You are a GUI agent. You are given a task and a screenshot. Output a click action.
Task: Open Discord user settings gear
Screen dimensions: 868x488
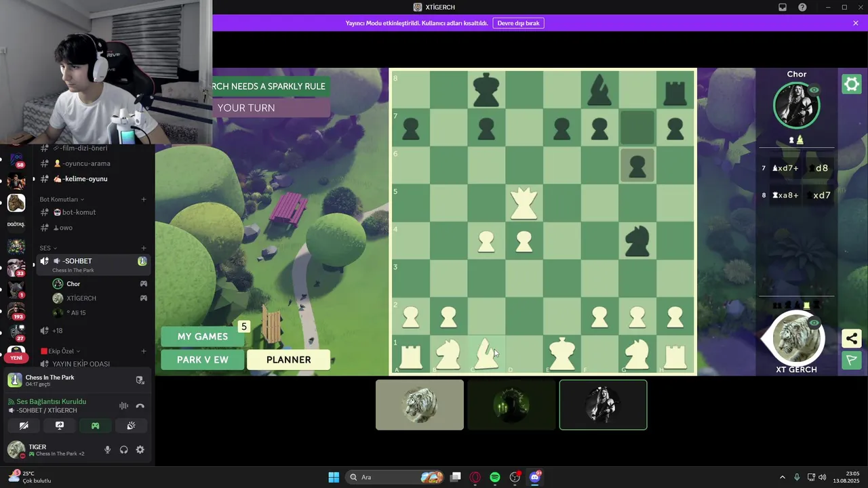click(x=140, y=449)
